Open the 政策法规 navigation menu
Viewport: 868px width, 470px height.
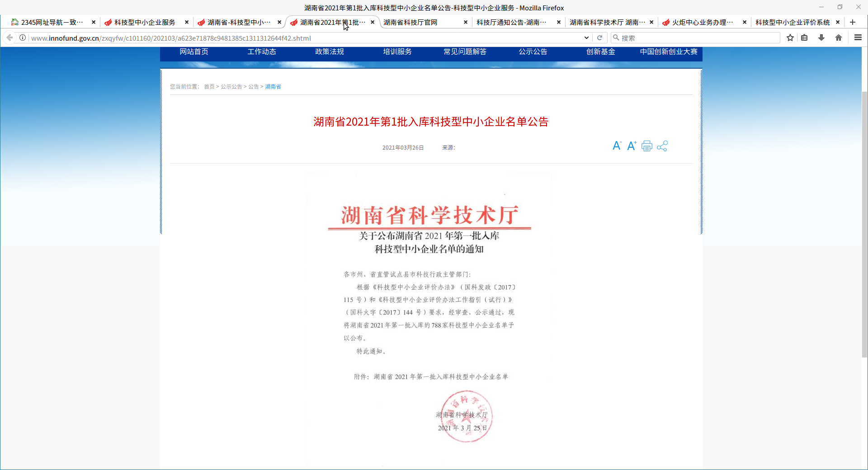pos(330,52)
